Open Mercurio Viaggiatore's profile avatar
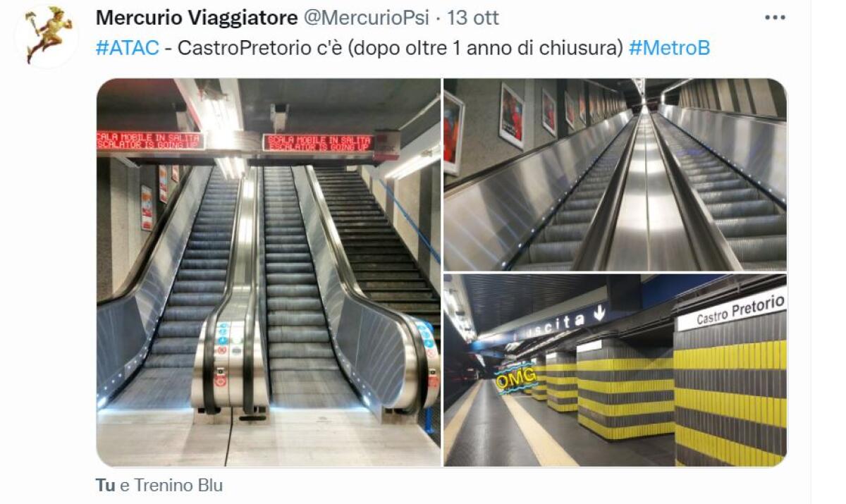 [46, 35]
